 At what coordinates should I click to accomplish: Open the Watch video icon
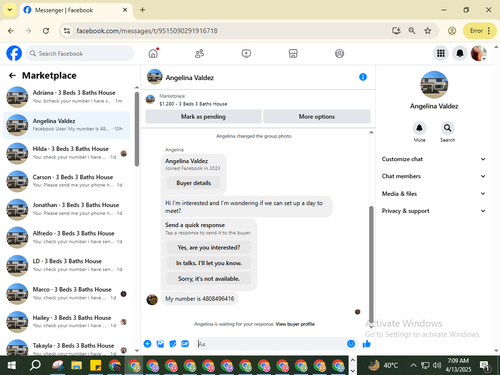pos(246,53)
